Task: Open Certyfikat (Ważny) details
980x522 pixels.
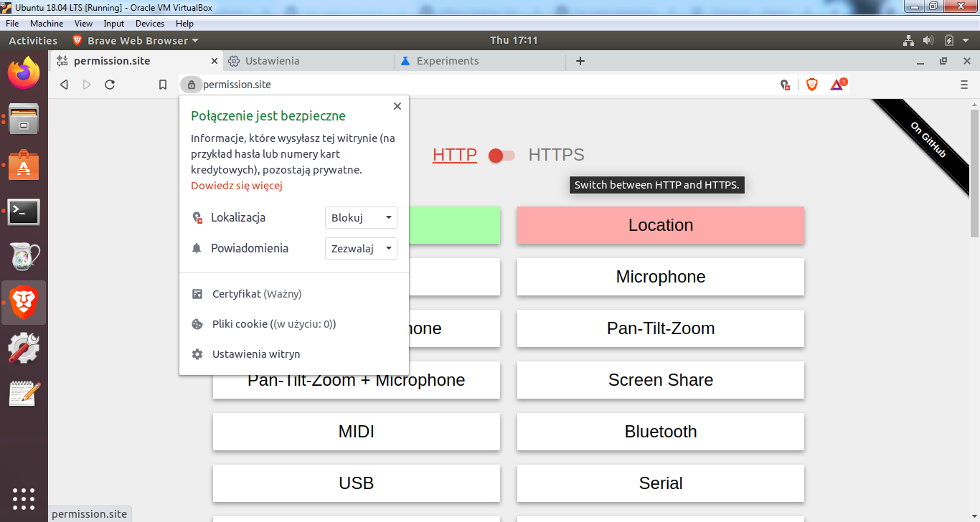Action: (x=294, y=294)
